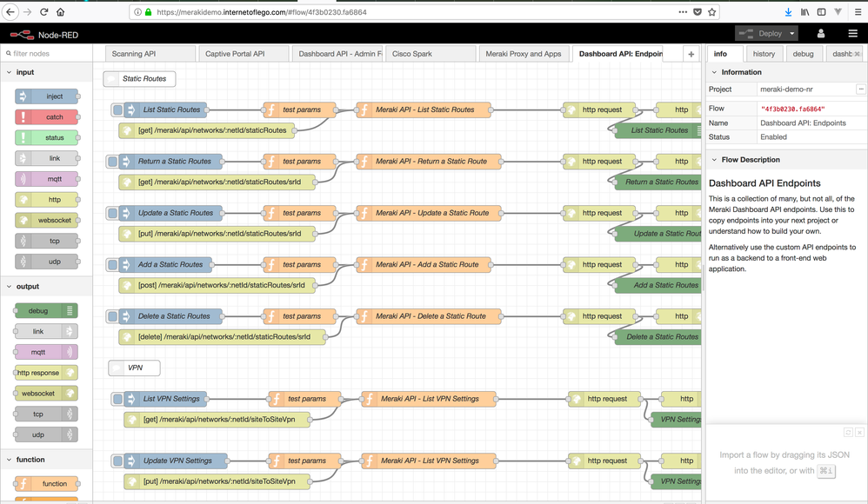
Task: Trigger List VPN Settings inject button
Action: click(x=117, y=398)
